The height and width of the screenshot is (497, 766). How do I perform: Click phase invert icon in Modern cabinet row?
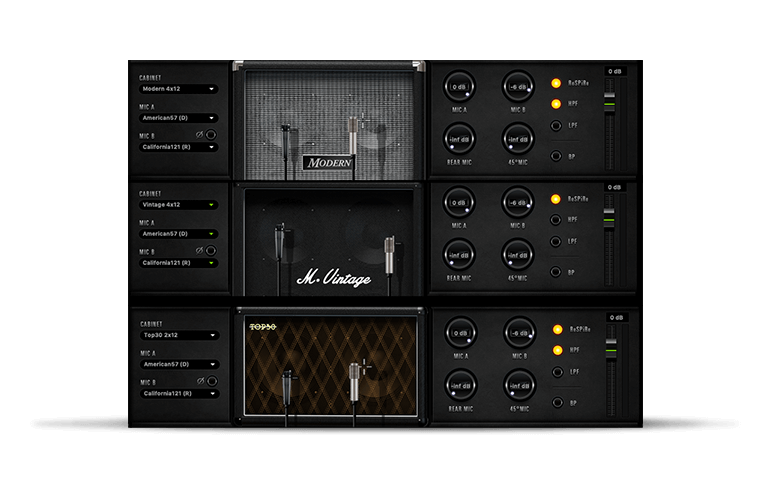200,134
